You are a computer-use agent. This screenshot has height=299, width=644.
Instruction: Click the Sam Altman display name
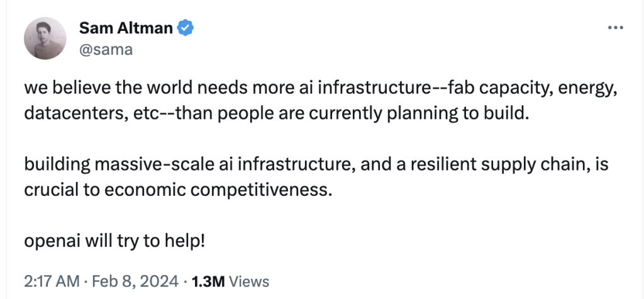126,28
